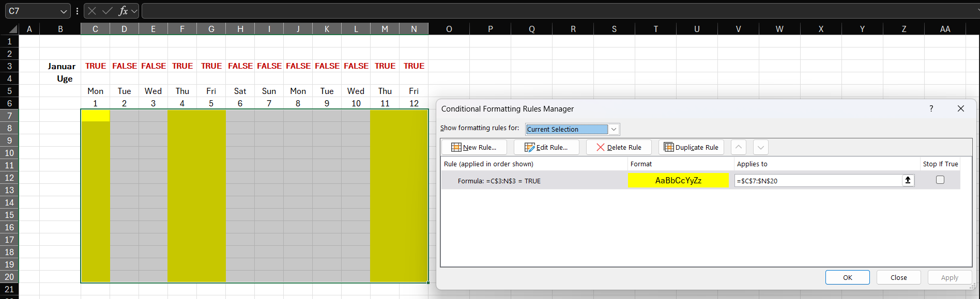
Task: Click the Sat cell in row 5
Action: pyautogui.click(x=240, y=91)
